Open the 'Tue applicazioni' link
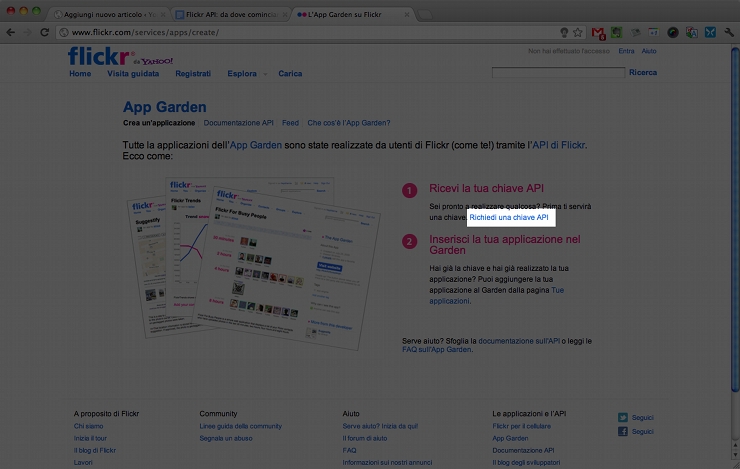The height and width of the screenshot is (469, 740). tap(496, 295)
